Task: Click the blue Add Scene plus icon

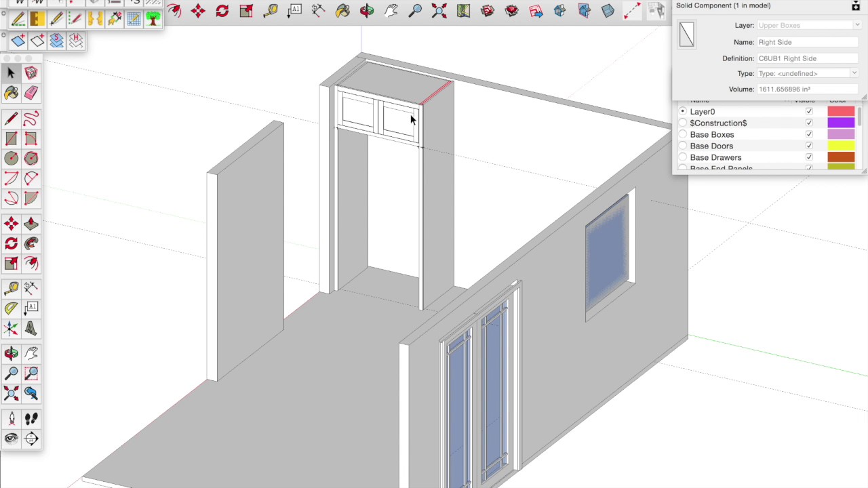Action: pyautogui.click(x=18, y=41)
